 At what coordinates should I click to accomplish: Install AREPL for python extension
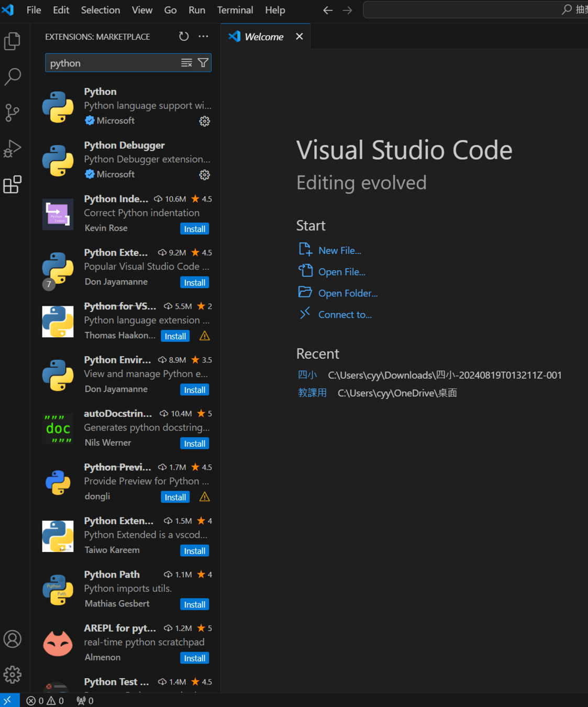click(x=195, y=658)
